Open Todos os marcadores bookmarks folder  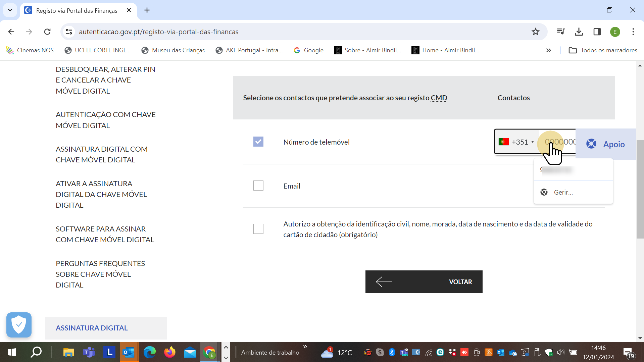[603, 50]
